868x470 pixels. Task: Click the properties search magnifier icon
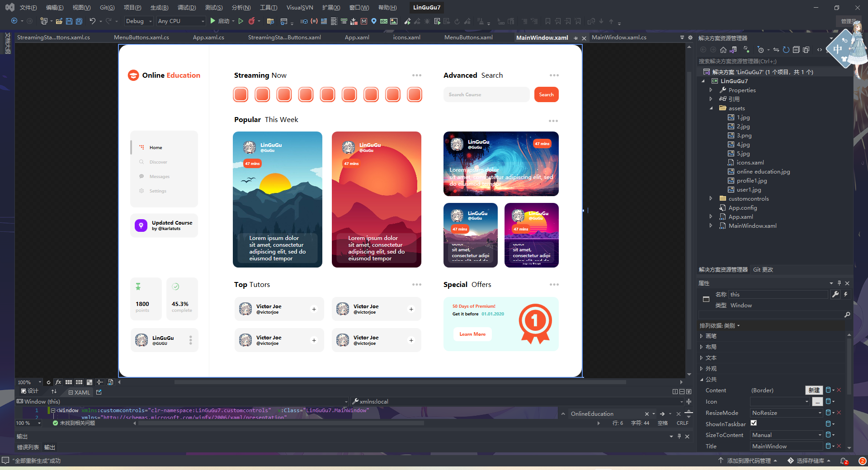click(847, 315)
